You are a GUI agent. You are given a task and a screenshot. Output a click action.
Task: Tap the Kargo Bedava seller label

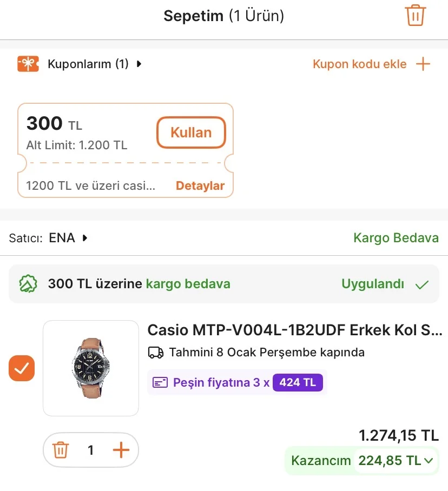(x=396, y=238)
